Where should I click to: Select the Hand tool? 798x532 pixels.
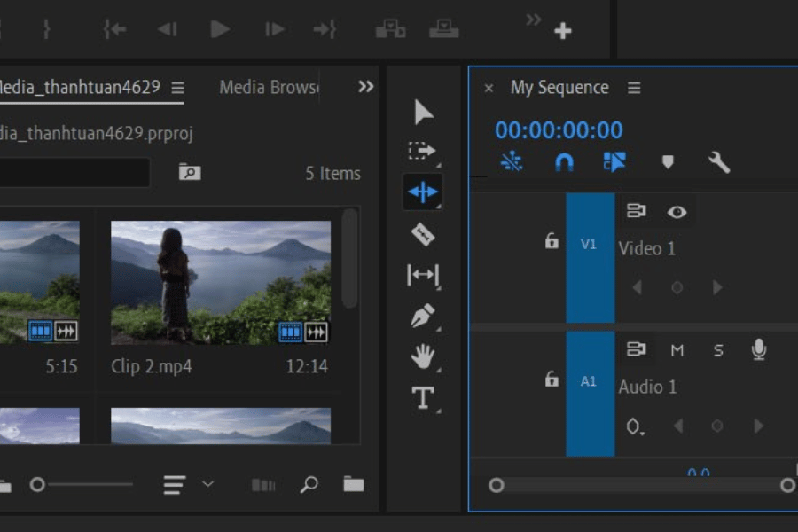tap(423, 357)
